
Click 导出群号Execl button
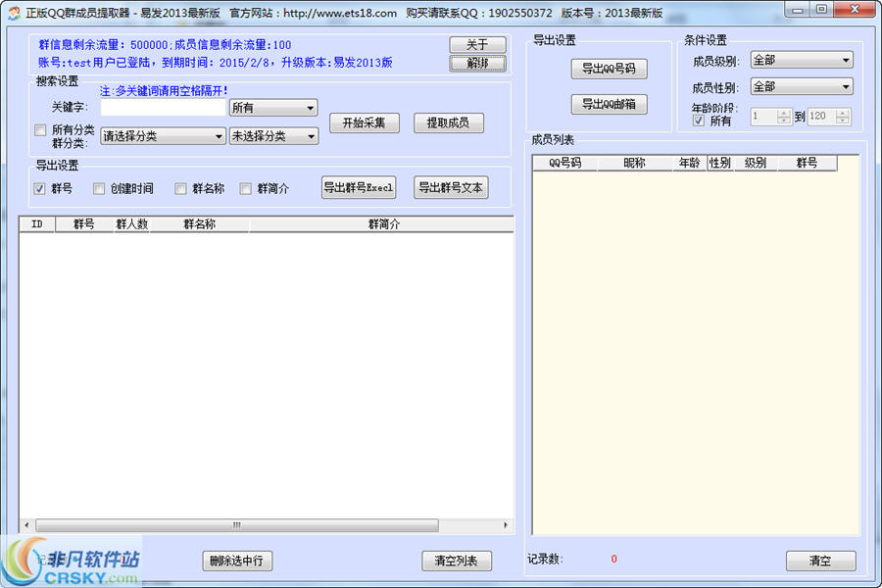coord(359,187)
